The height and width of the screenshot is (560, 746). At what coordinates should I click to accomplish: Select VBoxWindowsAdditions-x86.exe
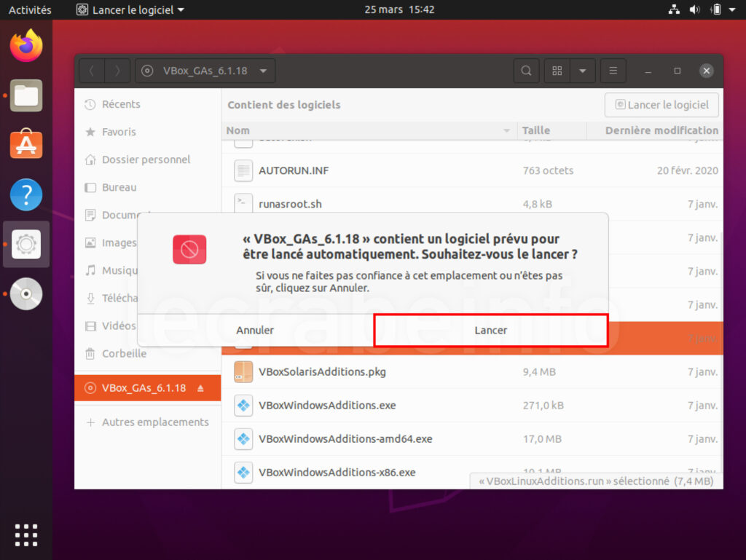coord(472,472)
